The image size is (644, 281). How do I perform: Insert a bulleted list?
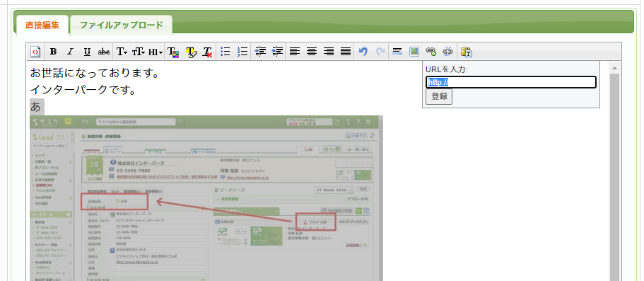tap(225, 52)
